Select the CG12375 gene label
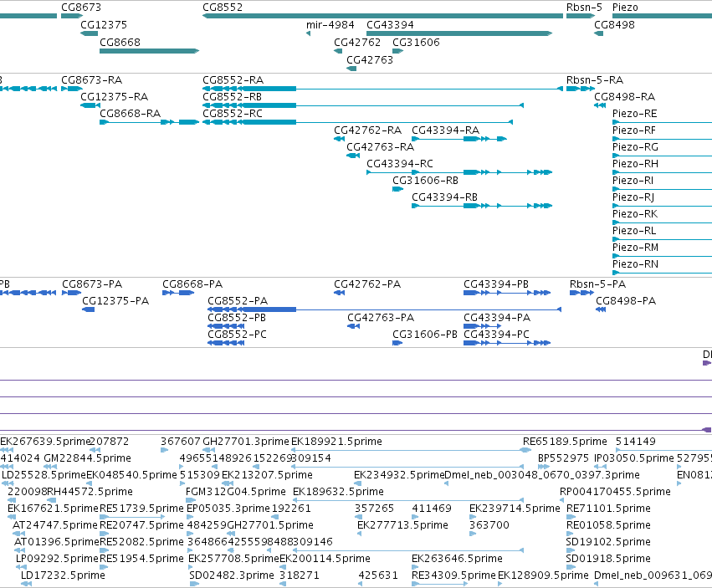 [104, 24]
